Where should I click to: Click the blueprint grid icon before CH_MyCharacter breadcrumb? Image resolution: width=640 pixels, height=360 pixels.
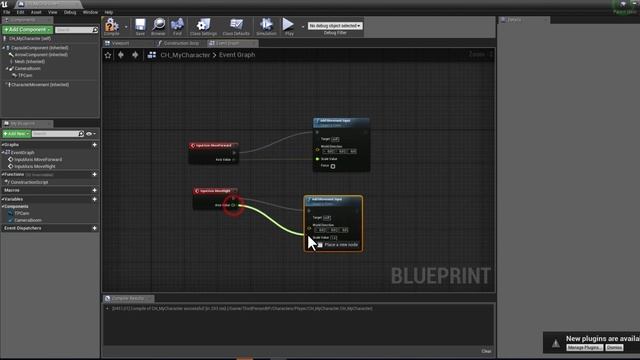click(x=151, y=55)
